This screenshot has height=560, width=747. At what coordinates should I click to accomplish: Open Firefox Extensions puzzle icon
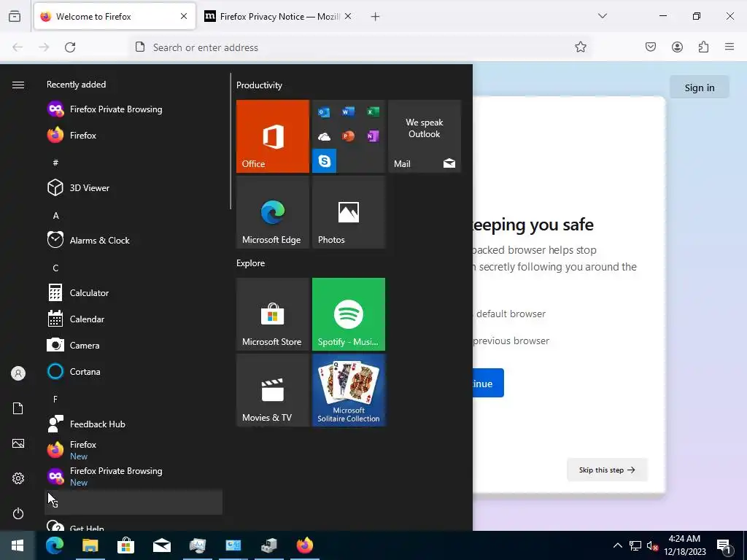point(703,47)
